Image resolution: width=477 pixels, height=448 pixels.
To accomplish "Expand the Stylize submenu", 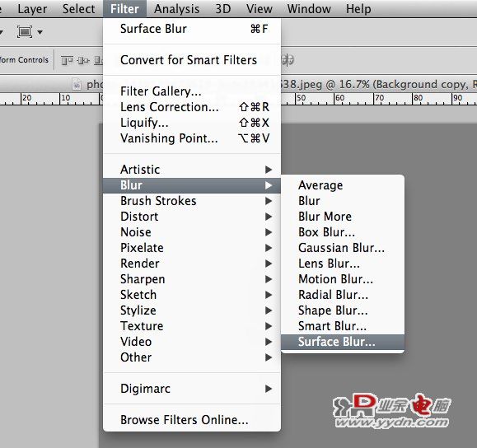I will [x=192, y=310].
